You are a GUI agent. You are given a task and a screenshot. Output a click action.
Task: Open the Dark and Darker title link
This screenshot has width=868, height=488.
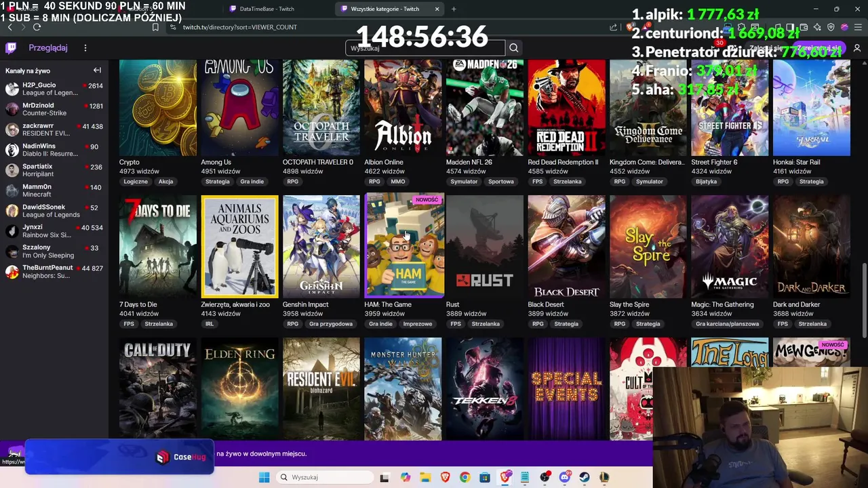[796, 304]
